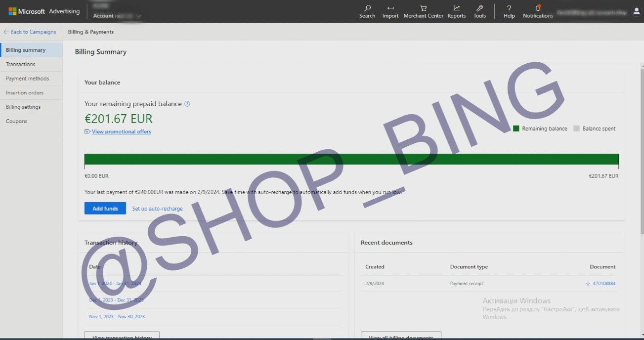The image size is (644, 340).
Task: Click the user profile avatar icon
Action: [x=636, y=11]
